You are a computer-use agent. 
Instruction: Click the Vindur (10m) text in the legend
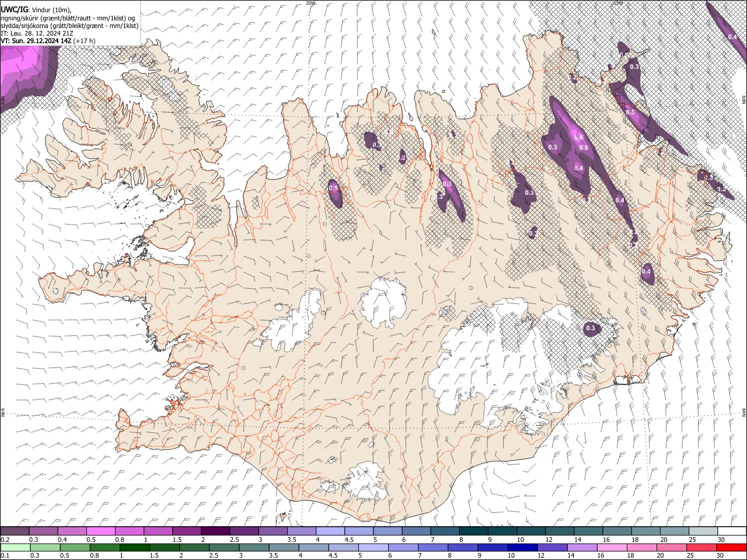[x=50, y=10]
